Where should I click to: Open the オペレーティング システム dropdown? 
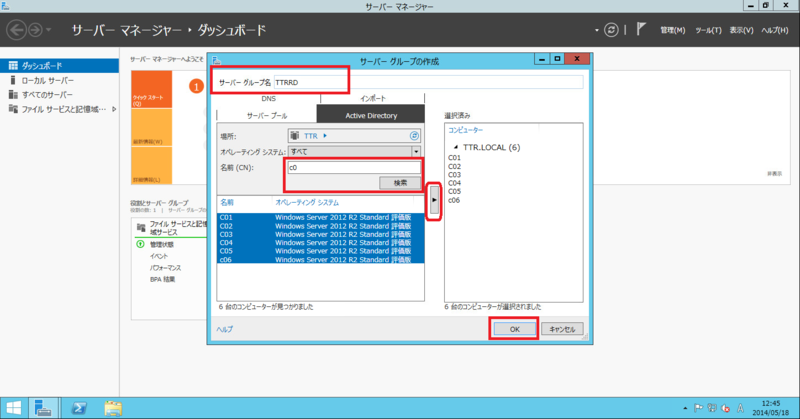tap(354, 152)
